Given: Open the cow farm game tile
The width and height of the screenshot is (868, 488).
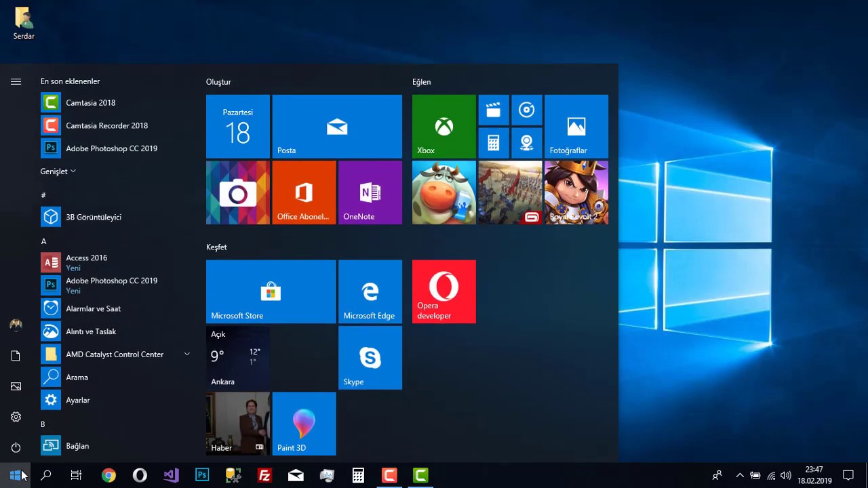Looking at the screenshot, I should coord(444,192).
